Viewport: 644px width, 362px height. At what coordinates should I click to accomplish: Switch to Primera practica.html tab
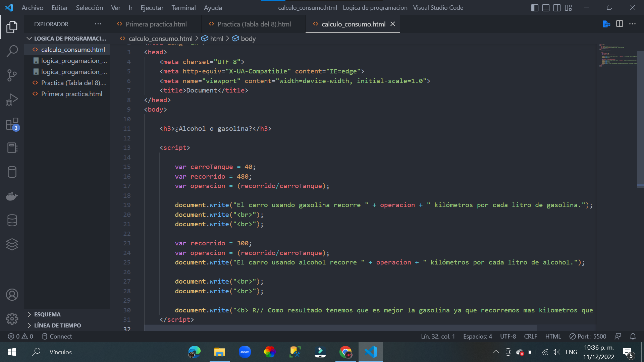point(156,24)
